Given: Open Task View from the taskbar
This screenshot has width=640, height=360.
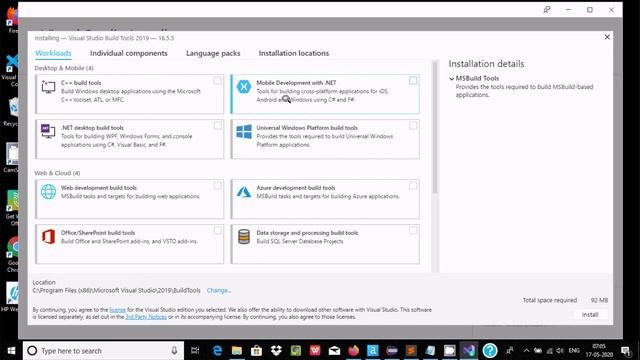Looking at the screenshot, I should pyautogui.click(x=195, y=351).
